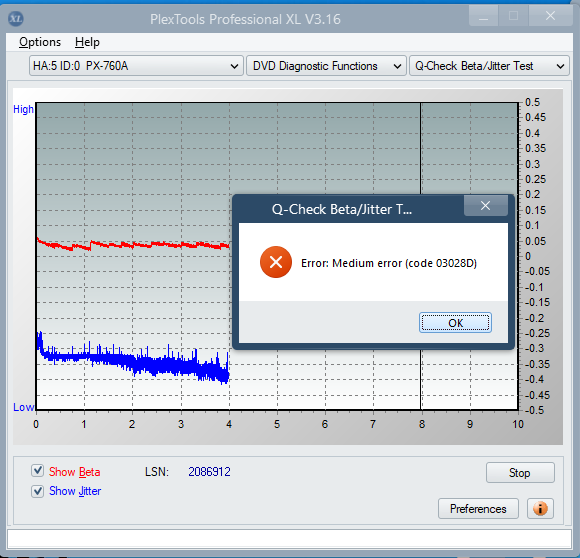This screenshot has height=558, width=580.
Task: Click the red beta curve on graph
Action: [133, 245]
